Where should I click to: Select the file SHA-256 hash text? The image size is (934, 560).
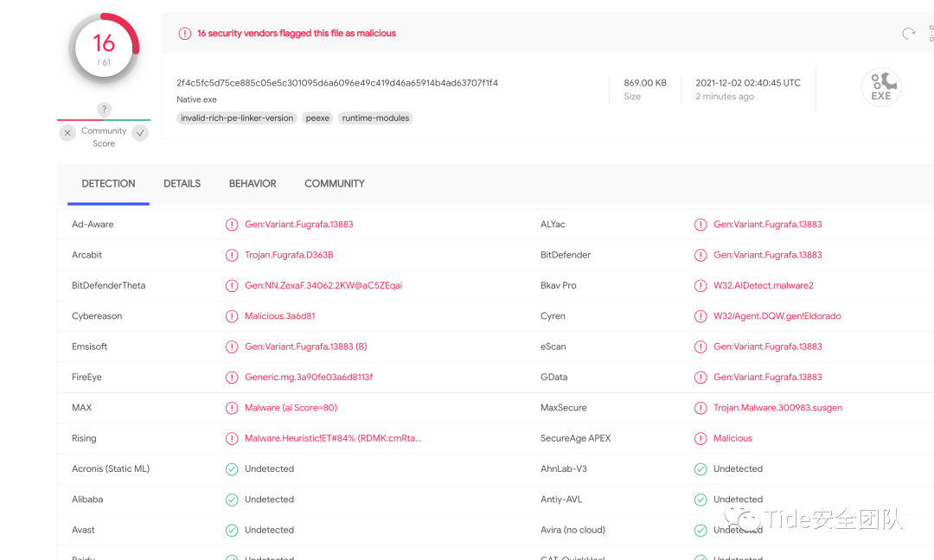tap(337, 83)
